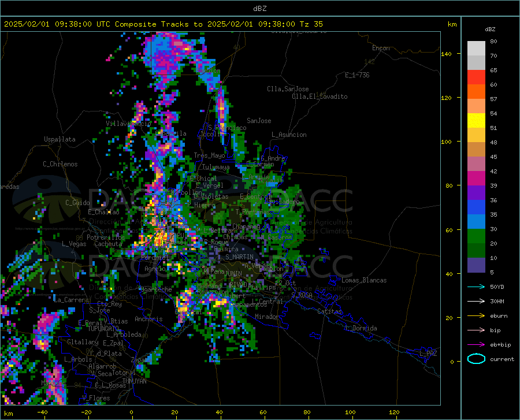Screen dimensions: 520x420
Task: Click the '120' tick on horizontal axis
Action: pos(394,412)
